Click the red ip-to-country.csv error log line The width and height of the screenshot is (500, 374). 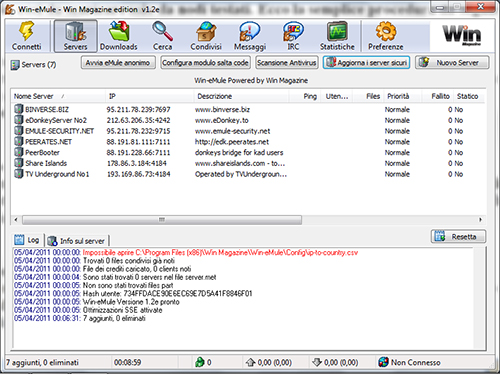click(186, 253)
